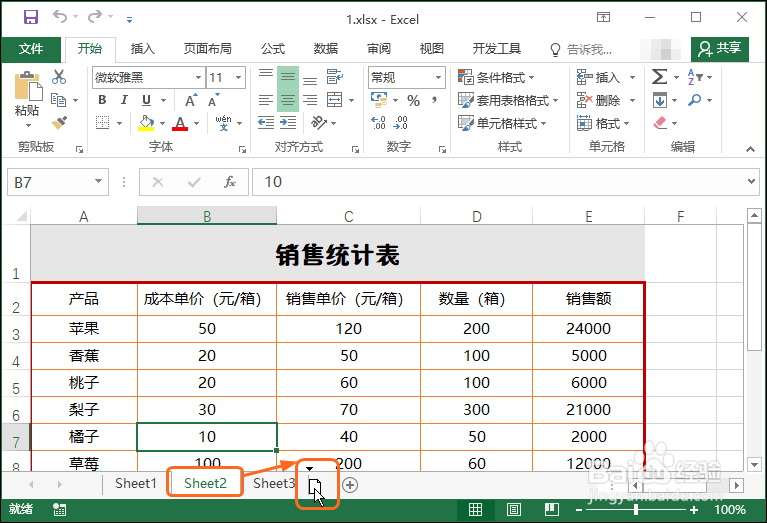Image resolution: width=767 pixels, height=523 pixels.
Task: Click the Undo arrow icon
Action: click(x=60, y=17)
